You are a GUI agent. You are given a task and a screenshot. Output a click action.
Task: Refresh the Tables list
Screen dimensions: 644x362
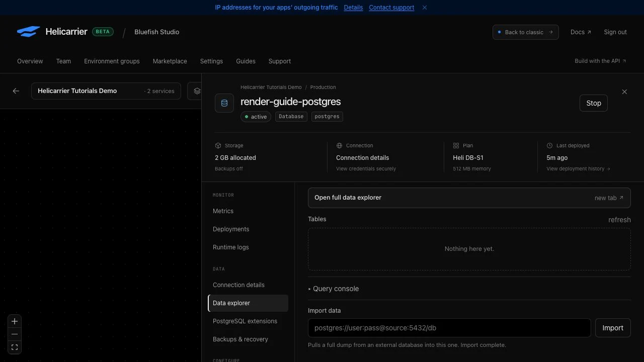click(619, 220)
